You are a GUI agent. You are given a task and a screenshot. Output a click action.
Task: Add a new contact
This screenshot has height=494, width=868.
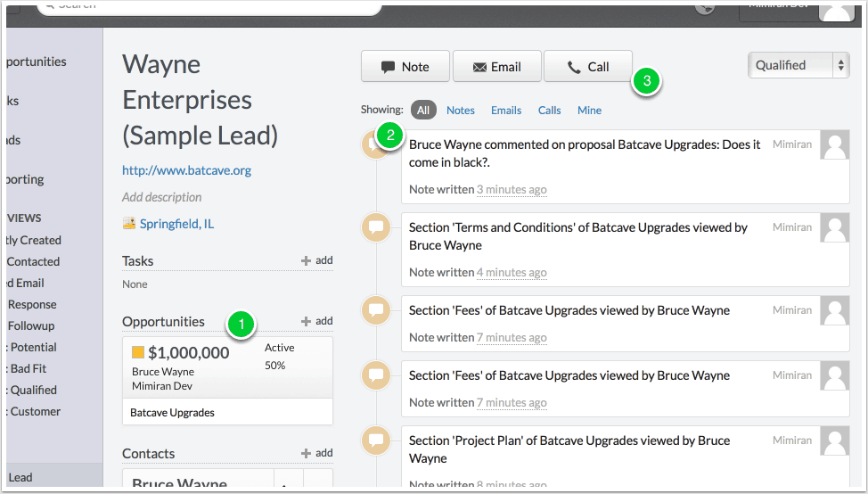pyautogui.click(x=316, y=453)
